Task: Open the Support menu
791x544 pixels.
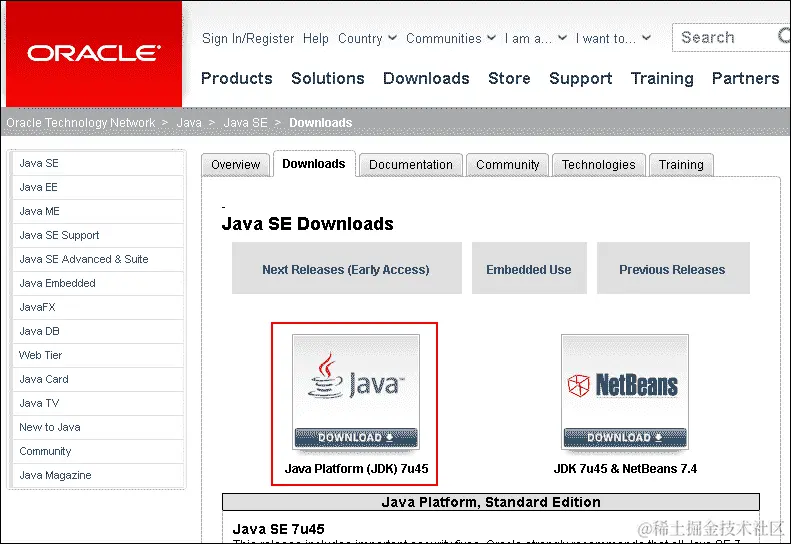Action: point(581,78)
